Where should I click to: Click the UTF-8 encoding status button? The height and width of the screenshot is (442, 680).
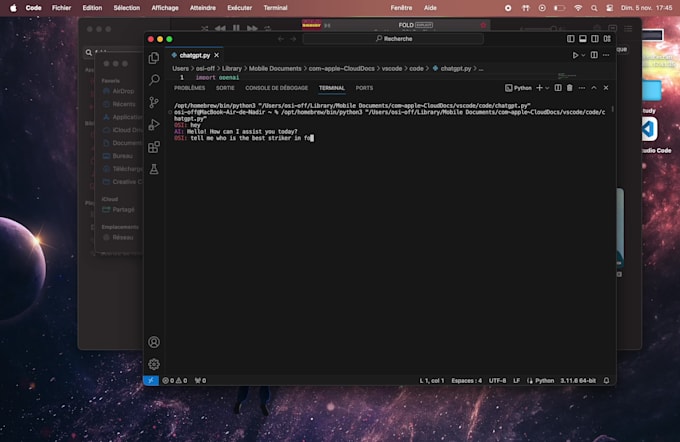498,380
